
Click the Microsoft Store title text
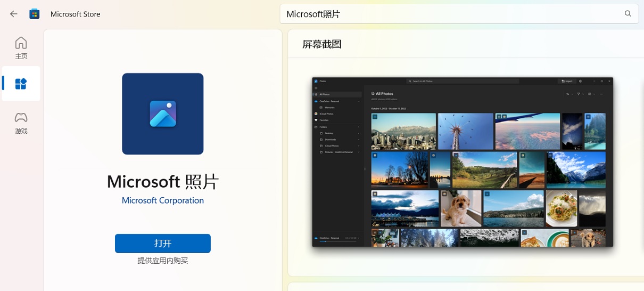pos(75,14)
